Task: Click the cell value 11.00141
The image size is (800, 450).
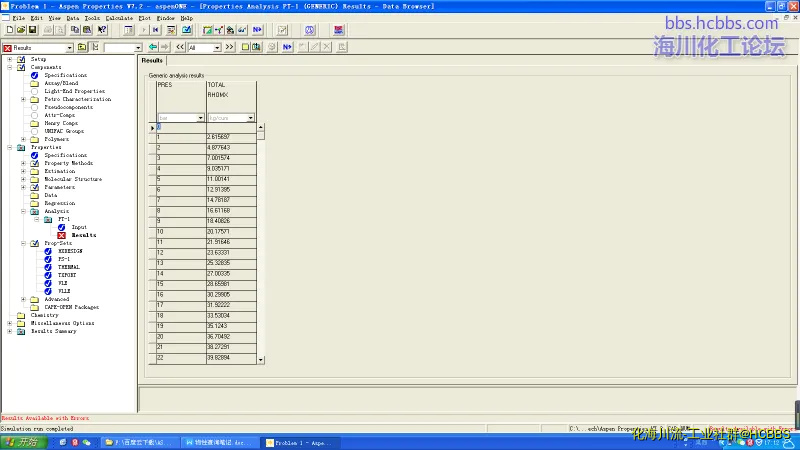Action: (231, 179)
